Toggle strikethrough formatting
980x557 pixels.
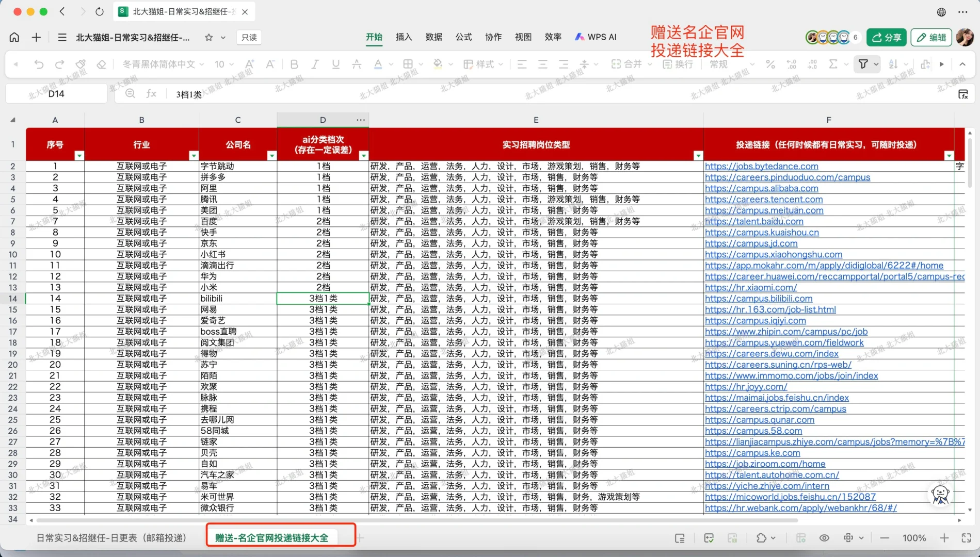(357, 64)
